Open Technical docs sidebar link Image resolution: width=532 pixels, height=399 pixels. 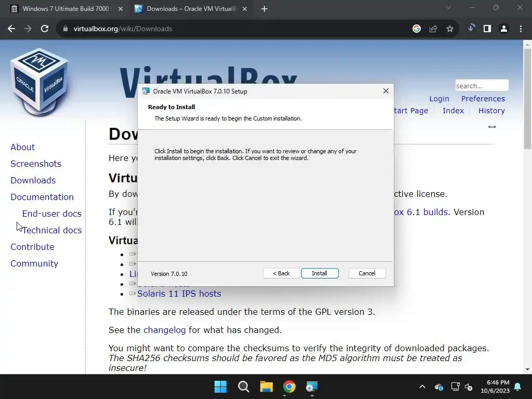(x=52, y=230)
